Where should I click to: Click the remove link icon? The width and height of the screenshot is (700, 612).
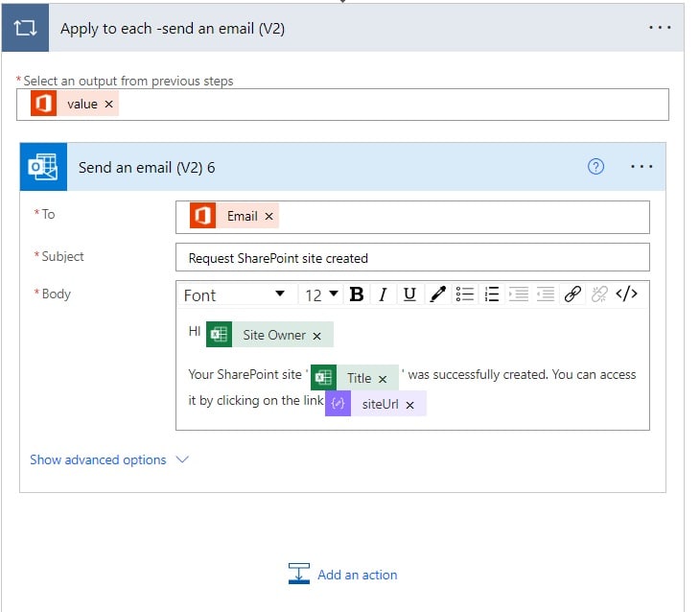(x=599, y=294)
